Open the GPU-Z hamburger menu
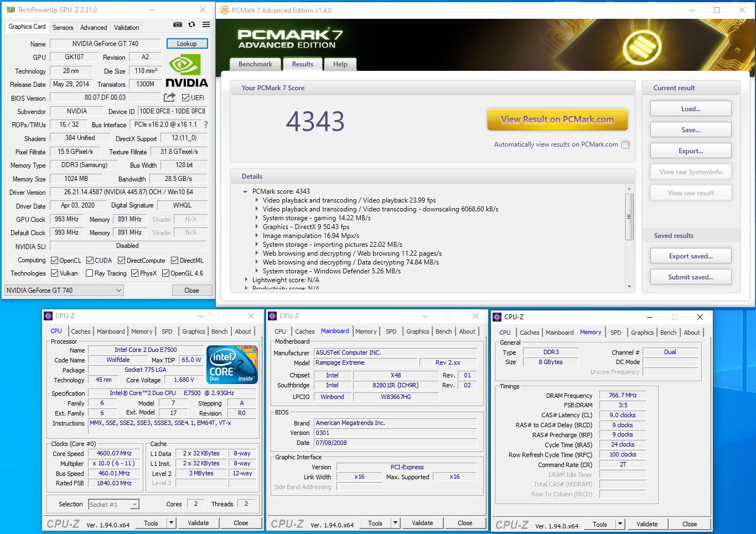This screenshot has width=756, height=534. tap(206, 24)
